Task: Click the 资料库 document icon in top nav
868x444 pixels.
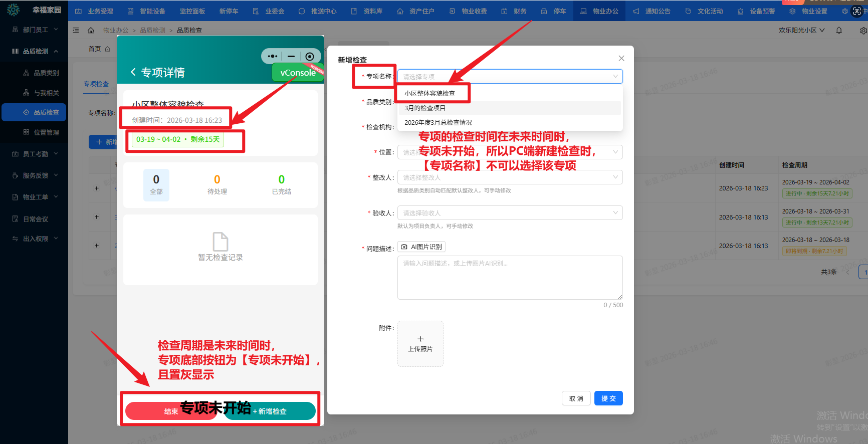Action: [x=354, y=11]
